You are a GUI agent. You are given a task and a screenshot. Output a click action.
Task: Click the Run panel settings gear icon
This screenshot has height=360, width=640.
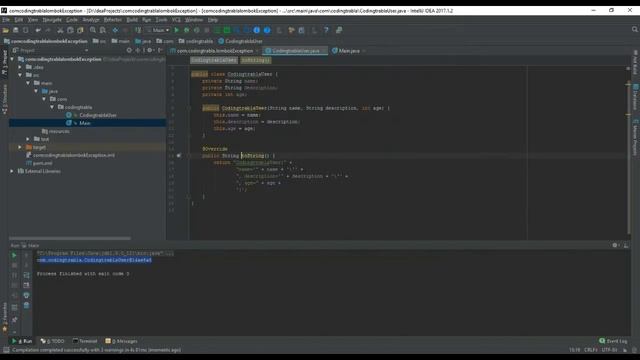click(615, 245)
